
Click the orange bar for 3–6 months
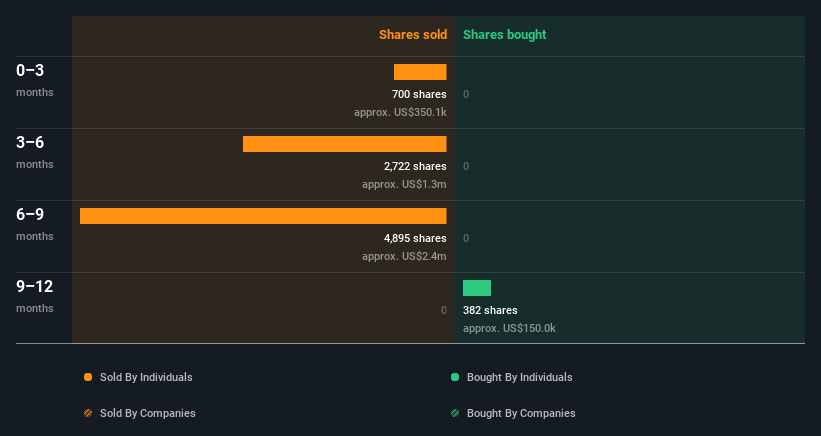(x=345, y=144)
